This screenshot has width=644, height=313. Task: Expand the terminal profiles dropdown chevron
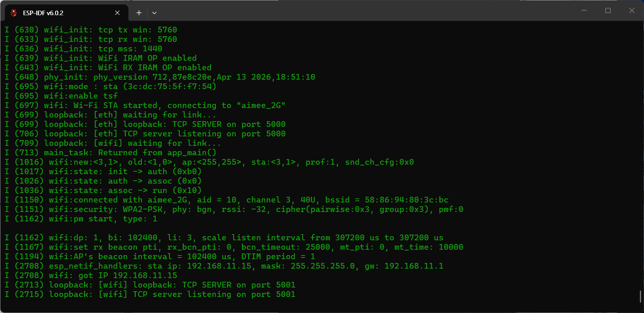154,13
